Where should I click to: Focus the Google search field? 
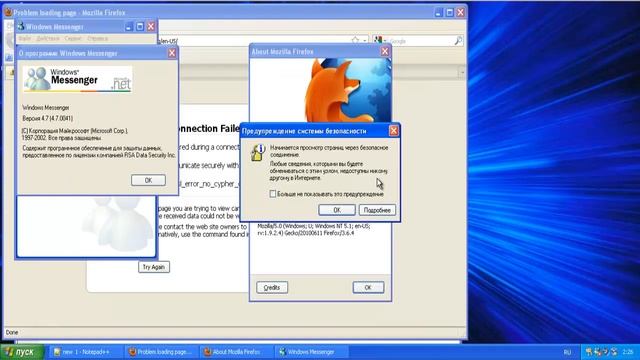coord(420,41)
